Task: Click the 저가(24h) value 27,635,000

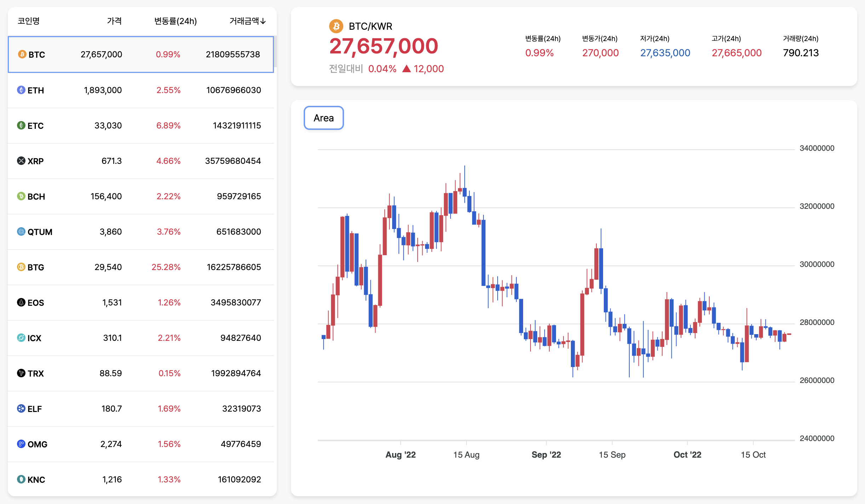Action: (x=665, y=53)
